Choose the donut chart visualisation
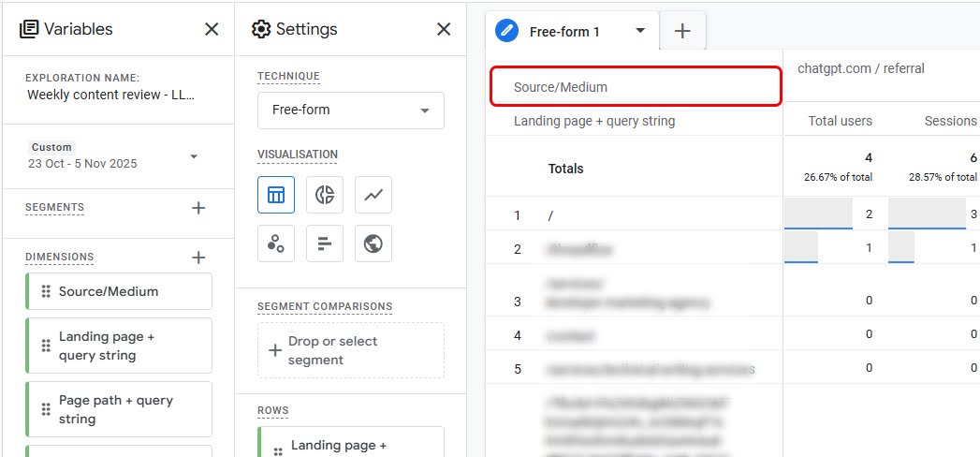980x457 pixels. point(325,195)
